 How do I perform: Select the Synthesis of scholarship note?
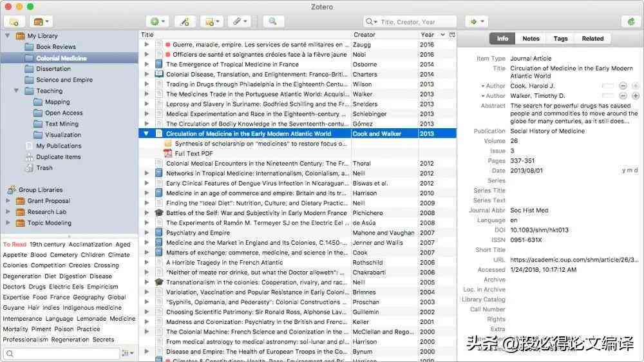pos(260,144)
